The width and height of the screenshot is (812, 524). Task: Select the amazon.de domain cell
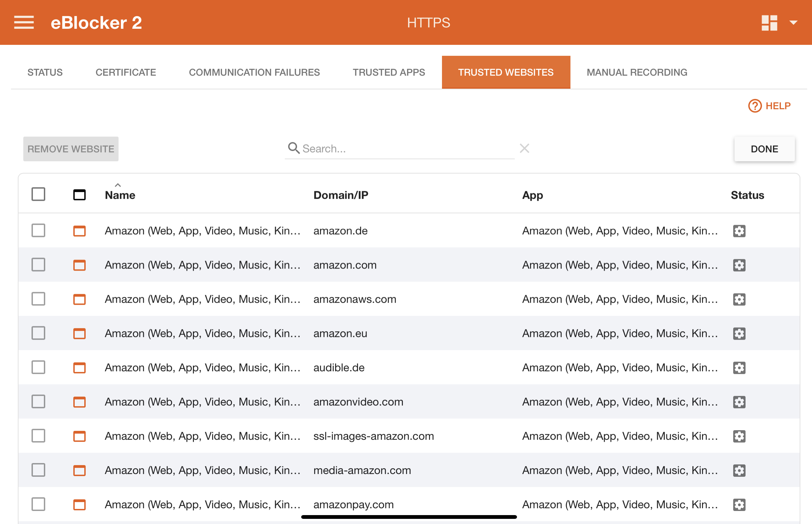point(341,231)
